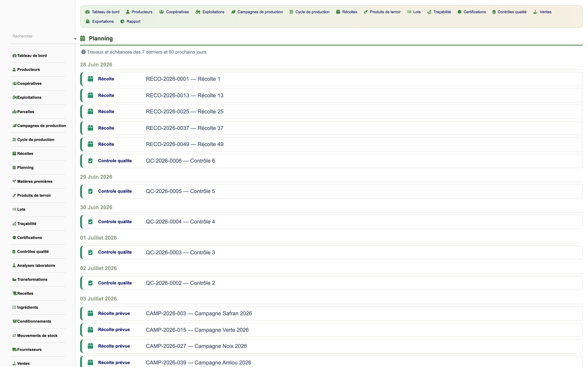
Task: Click the Rapport pie chart icon
Action: pyautogui.click(x=122, y=21)
